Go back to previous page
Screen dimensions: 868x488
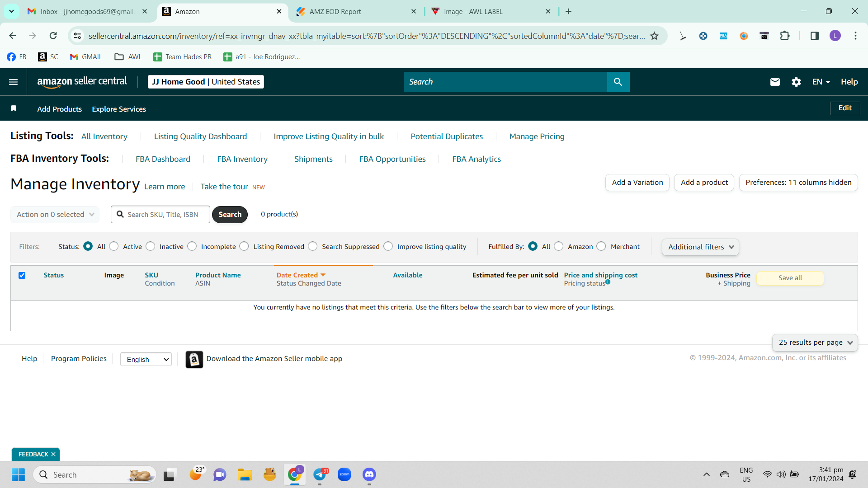tap(13, 36)
